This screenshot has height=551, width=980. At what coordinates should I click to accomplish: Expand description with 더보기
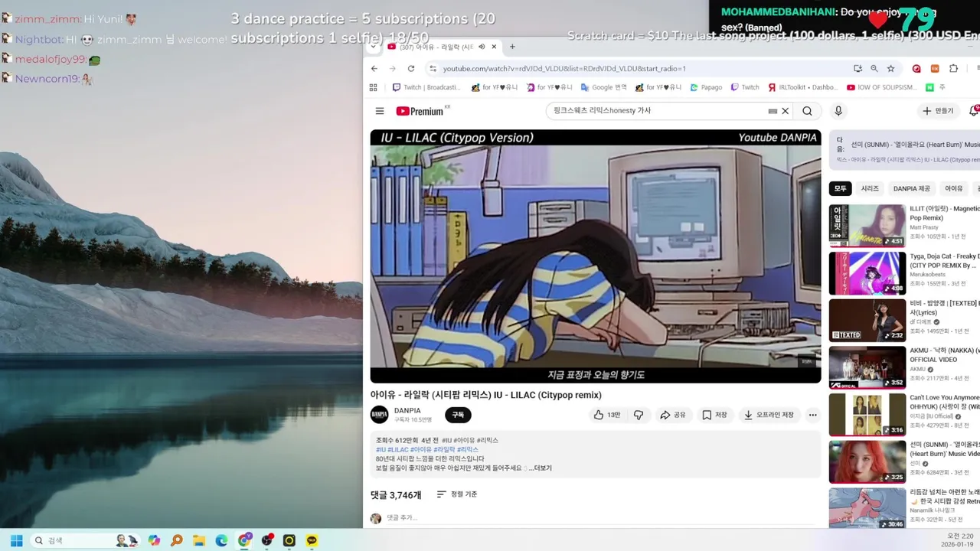pos(541,468)
